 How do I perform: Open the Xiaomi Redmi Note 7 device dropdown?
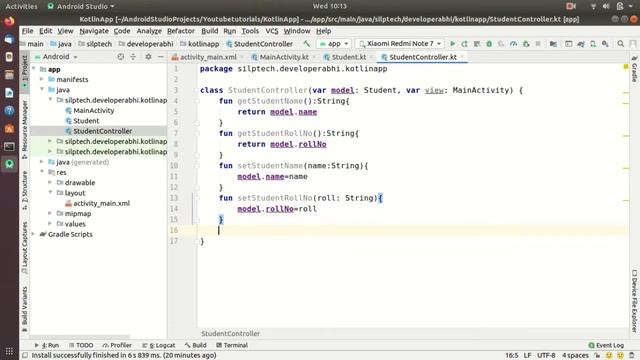(400, 44)
